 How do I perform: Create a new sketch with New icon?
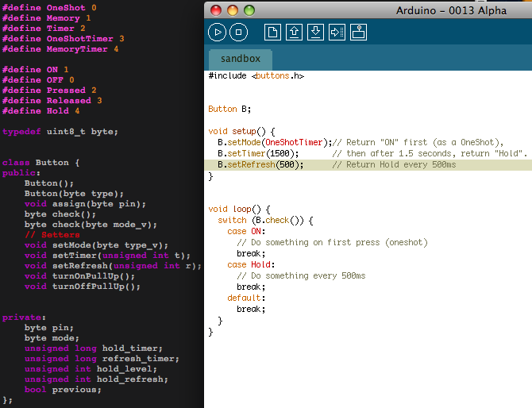272,32
